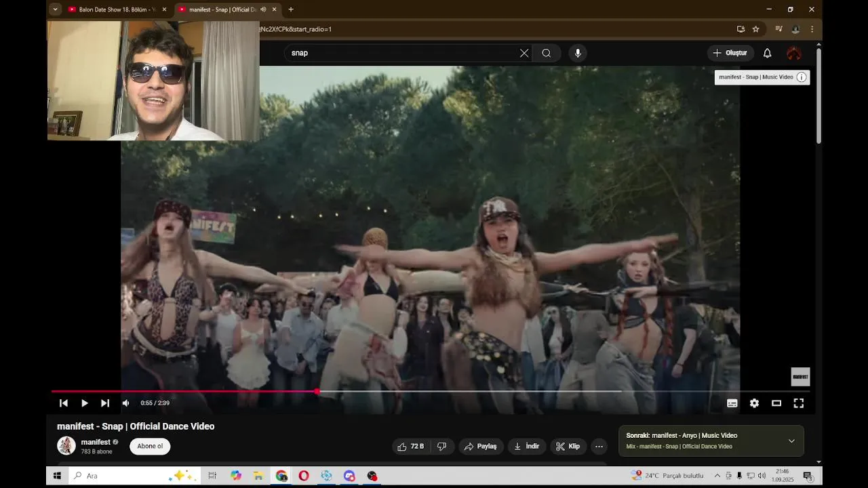Dislike the video
Viewport: 868px width, 488px height.
pyautogui.click(x=442, y=447)
